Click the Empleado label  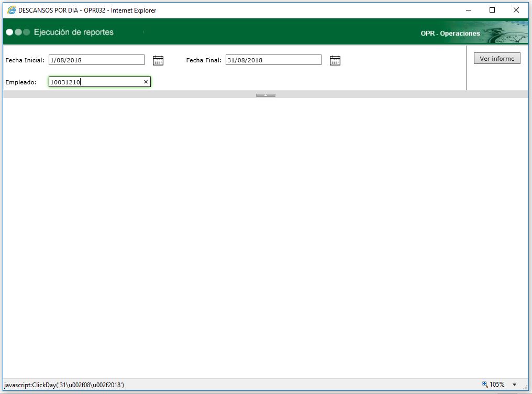point(21,82)
